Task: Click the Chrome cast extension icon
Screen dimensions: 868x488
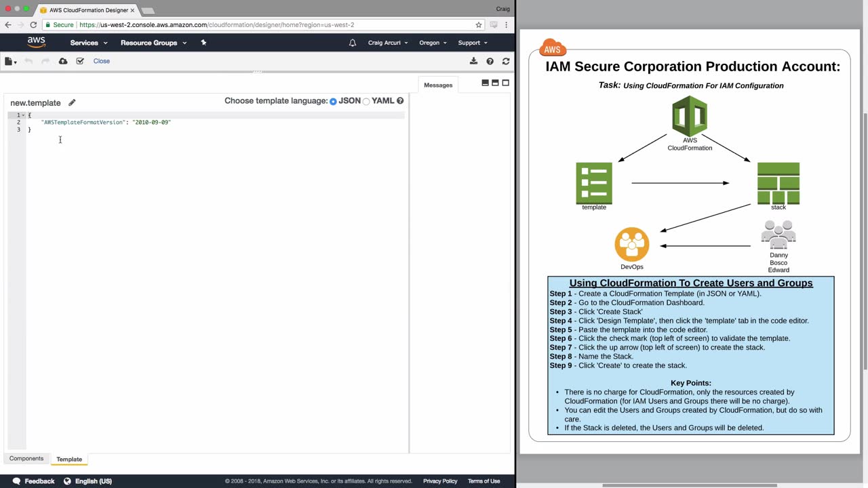Action: click(494, 24)
